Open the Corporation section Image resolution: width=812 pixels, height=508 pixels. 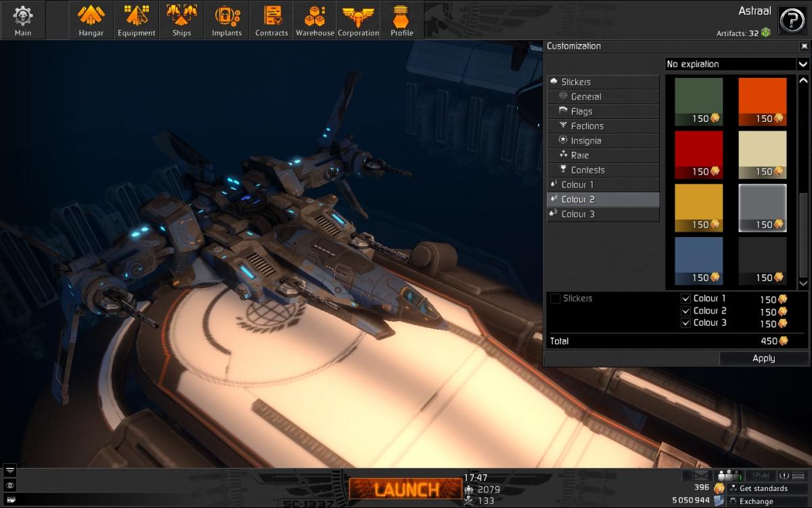[x=359, y=20]
